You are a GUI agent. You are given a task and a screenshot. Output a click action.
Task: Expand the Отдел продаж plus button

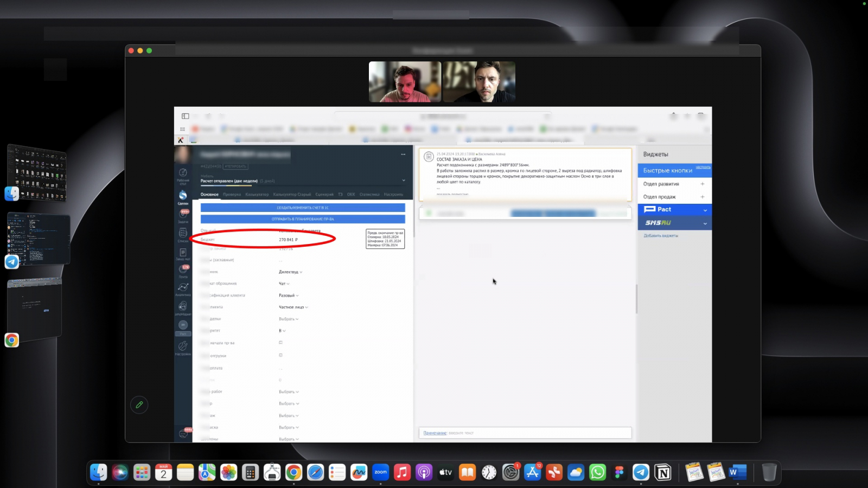[702, 197]
